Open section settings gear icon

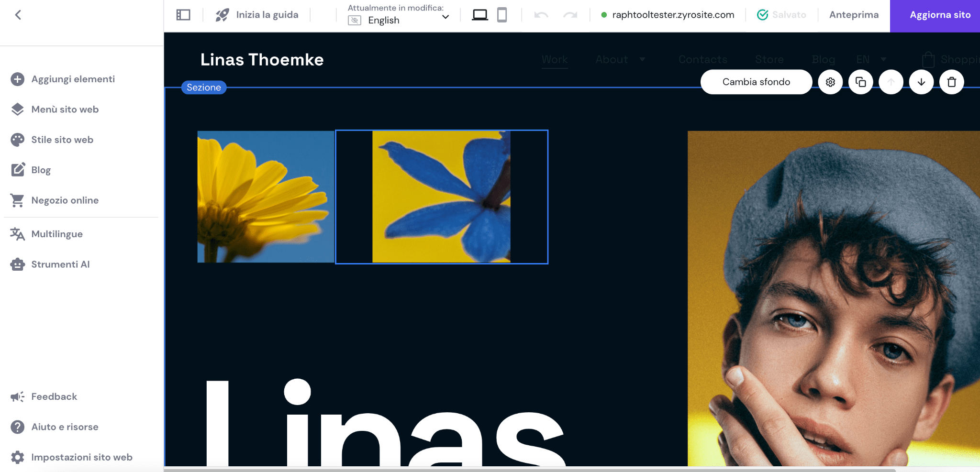830,82
